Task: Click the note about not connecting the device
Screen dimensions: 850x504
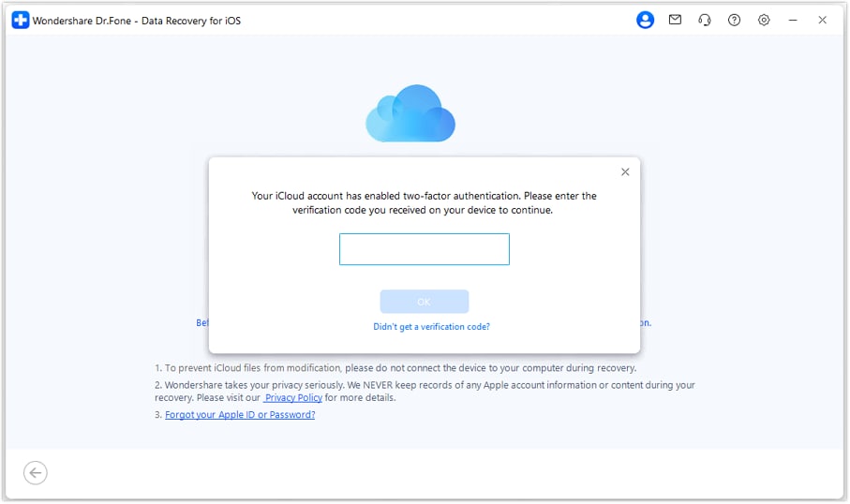Action: click(395, 368)
